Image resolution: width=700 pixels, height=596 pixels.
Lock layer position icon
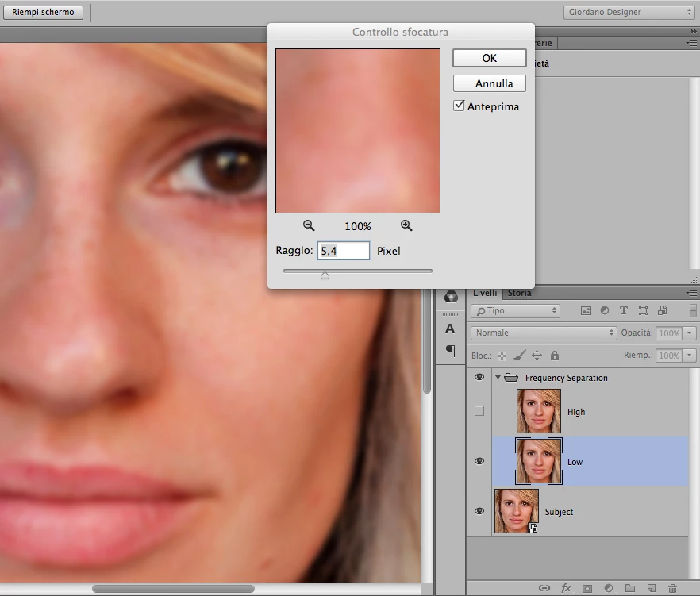[x=537, y=356]
